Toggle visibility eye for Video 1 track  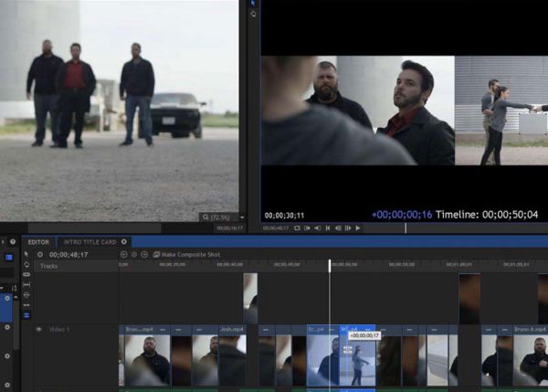click(38, 329)
